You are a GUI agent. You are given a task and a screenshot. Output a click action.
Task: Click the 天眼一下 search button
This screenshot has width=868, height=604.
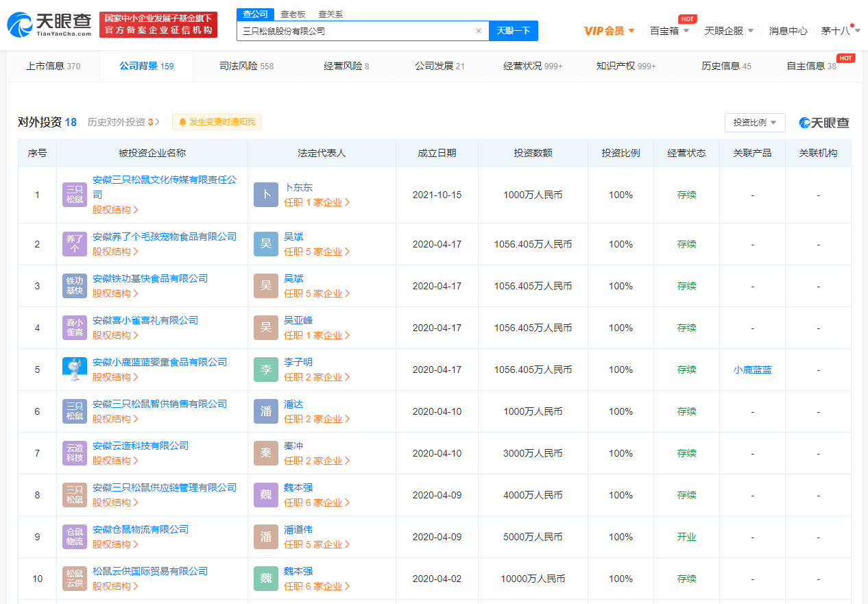pyautogui.click(x=514, y=31)
